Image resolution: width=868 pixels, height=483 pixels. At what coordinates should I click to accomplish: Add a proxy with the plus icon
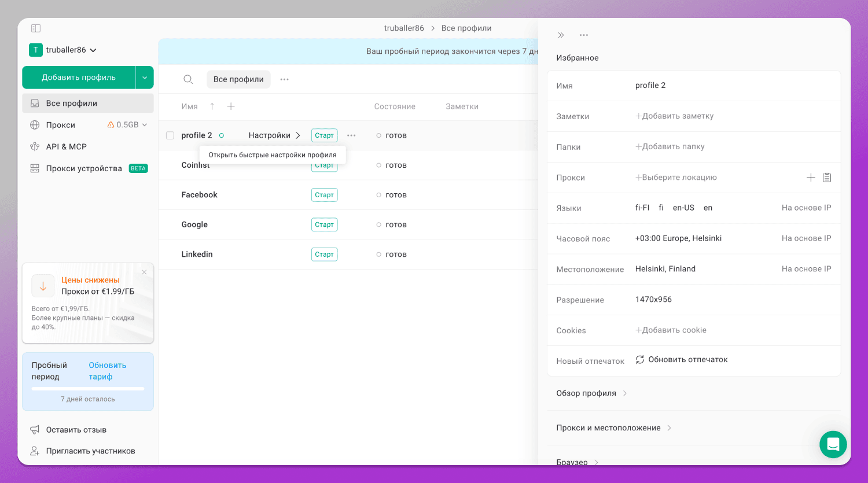[x=811, y=178]
